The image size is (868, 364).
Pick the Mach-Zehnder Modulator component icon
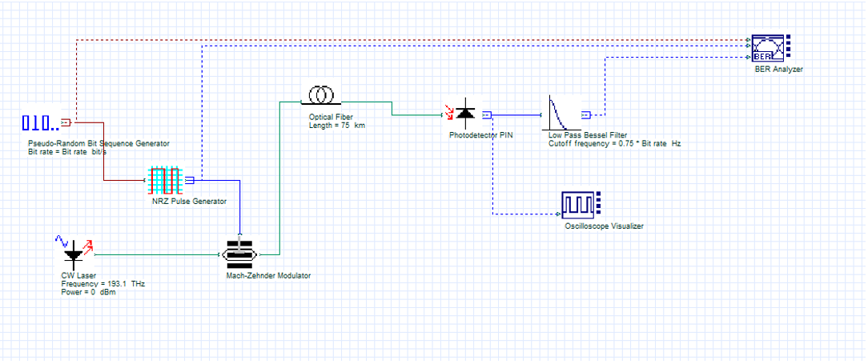tap(239, 254)
